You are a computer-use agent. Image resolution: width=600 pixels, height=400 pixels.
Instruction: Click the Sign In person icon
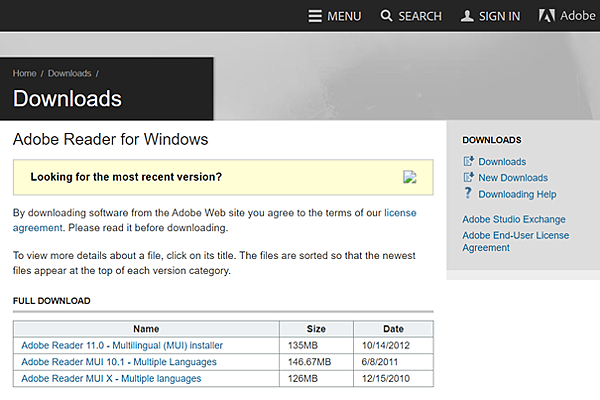(467, 16)
